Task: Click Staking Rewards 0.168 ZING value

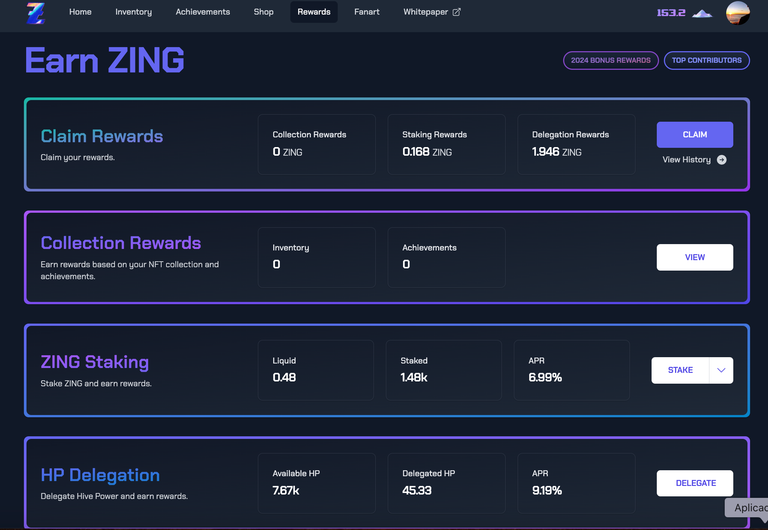Action: (x=427, y=152)
